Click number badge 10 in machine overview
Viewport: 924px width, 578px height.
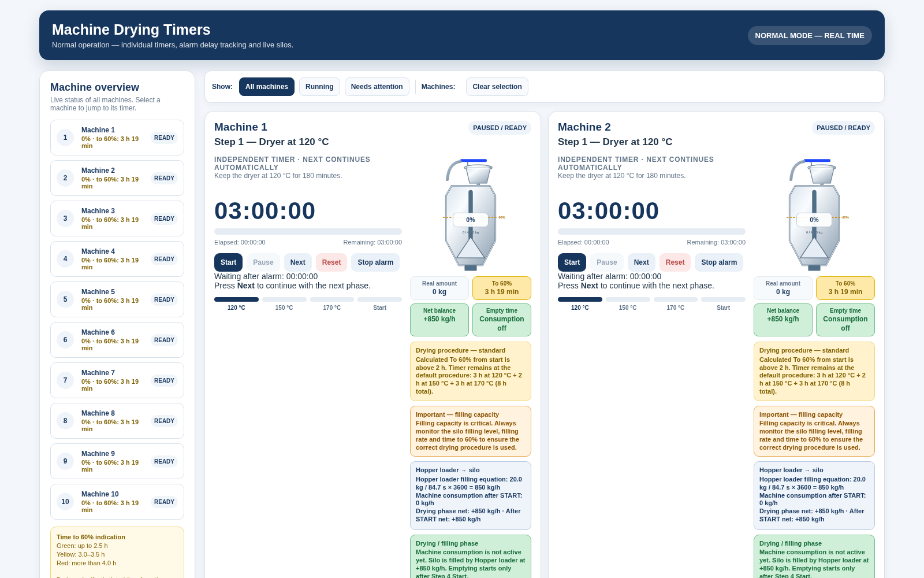pos(65,502)
